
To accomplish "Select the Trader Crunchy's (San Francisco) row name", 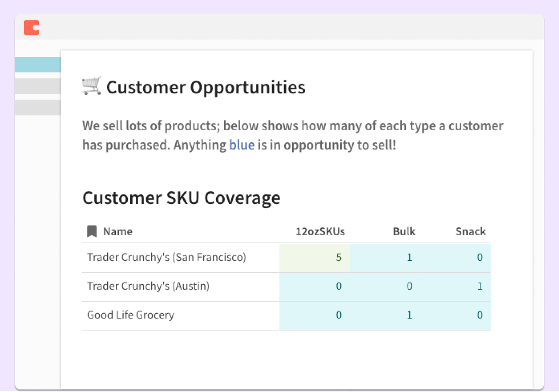I will tap(167, 257).
